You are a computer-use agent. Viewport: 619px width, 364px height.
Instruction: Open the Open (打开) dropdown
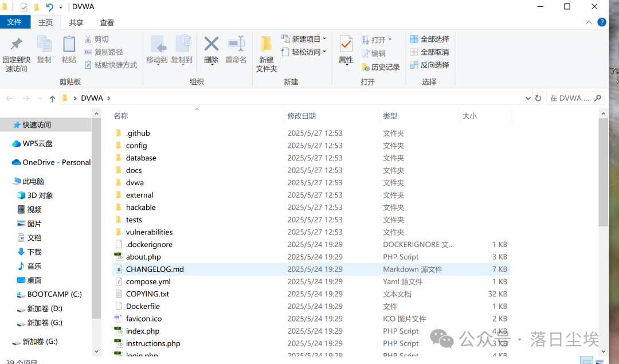[377, 40]
